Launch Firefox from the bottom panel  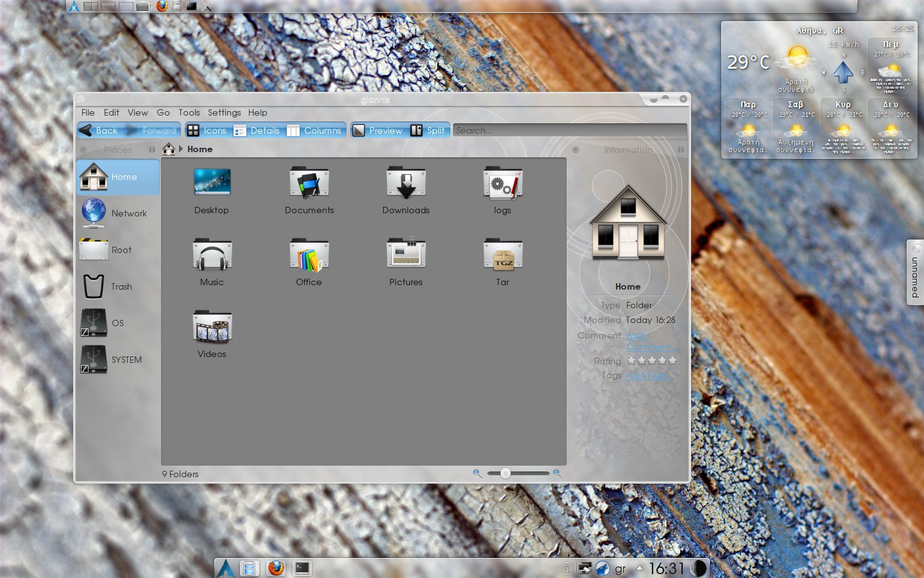(276, 568)
